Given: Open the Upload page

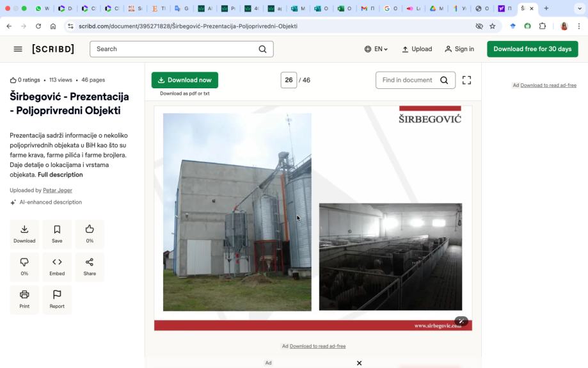Looking at the screenshot, I should pyautogui.click(x=417, y=49).
